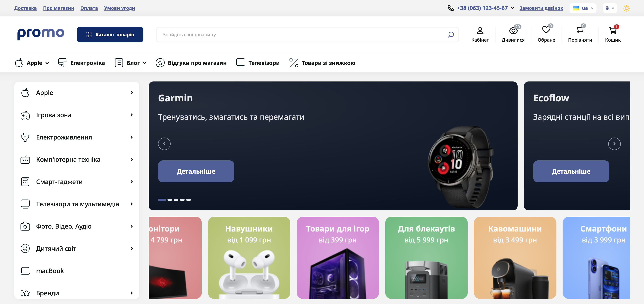
Task: Click the Порівняти compare icon
Action: click(580, 30)
